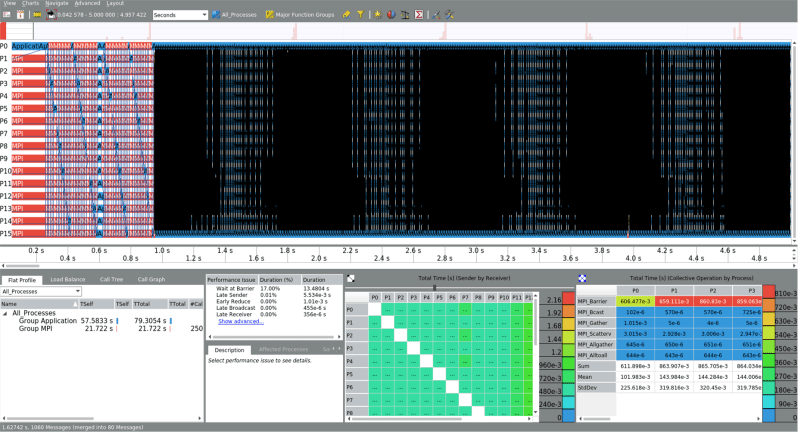The height and width of the screenshot is (432, 798).
Task: Click the timeline horizontal scrollbar handle
Action: (x=22, y=266)
